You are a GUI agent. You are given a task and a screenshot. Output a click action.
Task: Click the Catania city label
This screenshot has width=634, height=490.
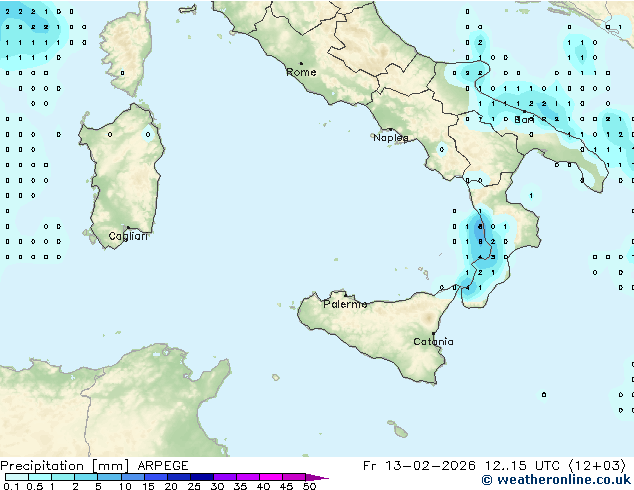click(x=433, y=342)
